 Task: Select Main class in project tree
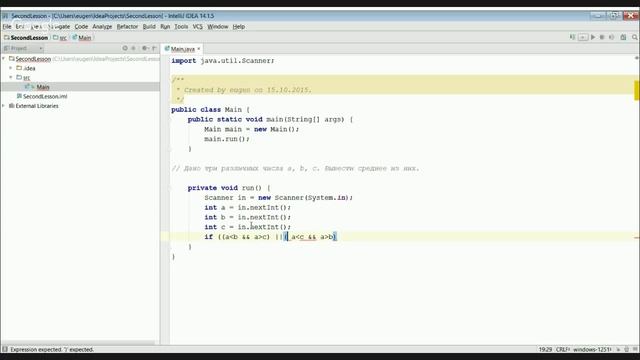point(42,87)
